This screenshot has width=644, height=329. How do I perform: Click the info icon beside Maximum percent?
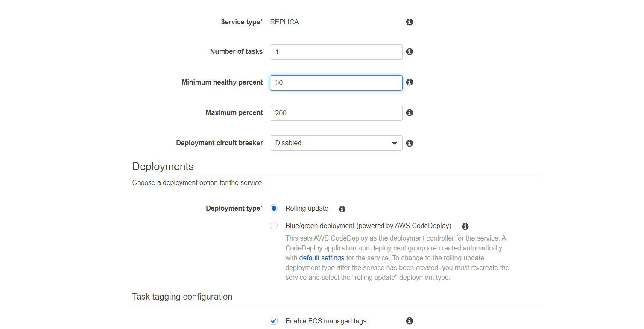pos(410,112)
